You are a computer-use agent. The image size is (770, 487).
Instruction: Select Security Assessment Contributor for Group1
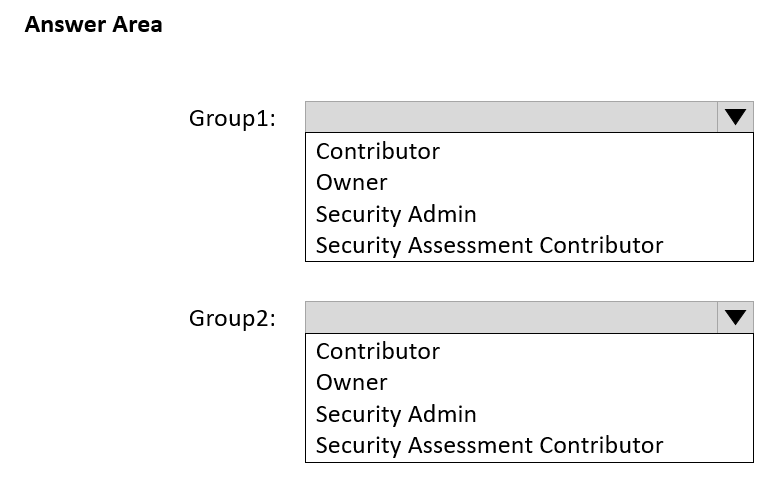coord(489,245)
